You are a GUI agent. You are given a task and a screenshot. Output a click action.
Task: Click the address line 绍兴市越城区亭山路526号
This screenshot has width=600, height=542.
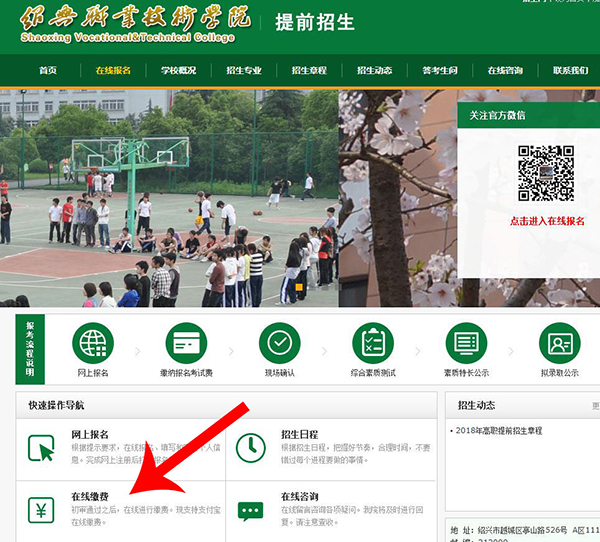click(x=522, y=530)
